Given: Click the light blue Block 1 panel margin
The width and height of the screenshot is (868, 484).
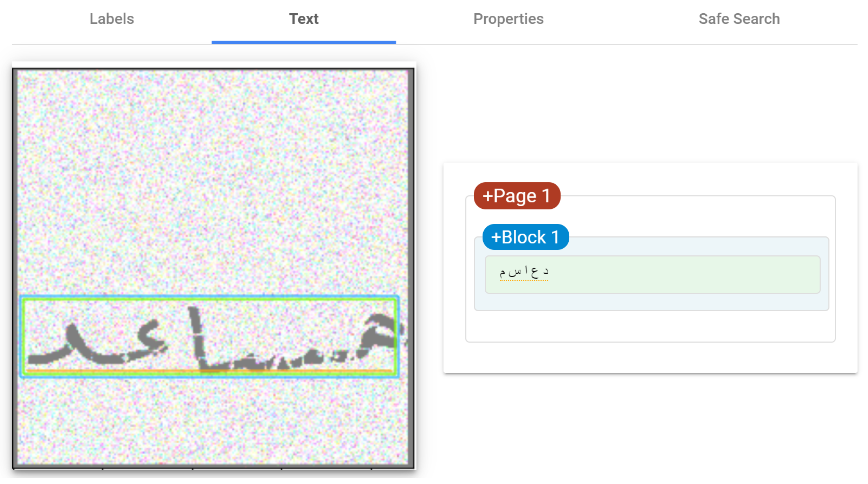Looking at the screenshot, I should click(x=650, y=302).
